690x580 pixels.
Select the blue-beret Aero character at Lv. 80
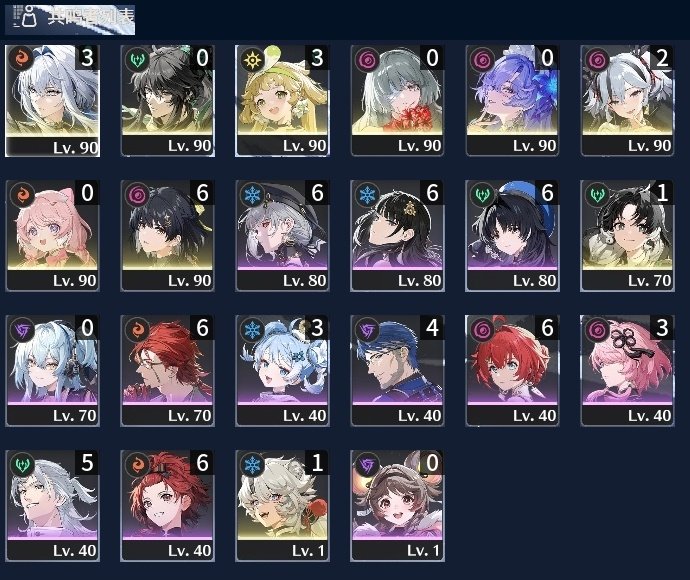point(512,235)
